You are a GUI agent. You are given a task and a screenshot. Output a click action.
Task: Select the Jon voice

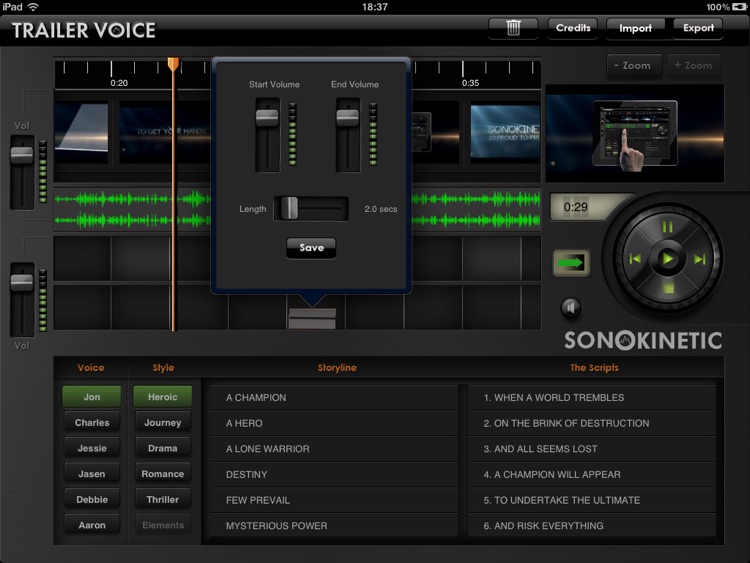[x=92, y=397]
